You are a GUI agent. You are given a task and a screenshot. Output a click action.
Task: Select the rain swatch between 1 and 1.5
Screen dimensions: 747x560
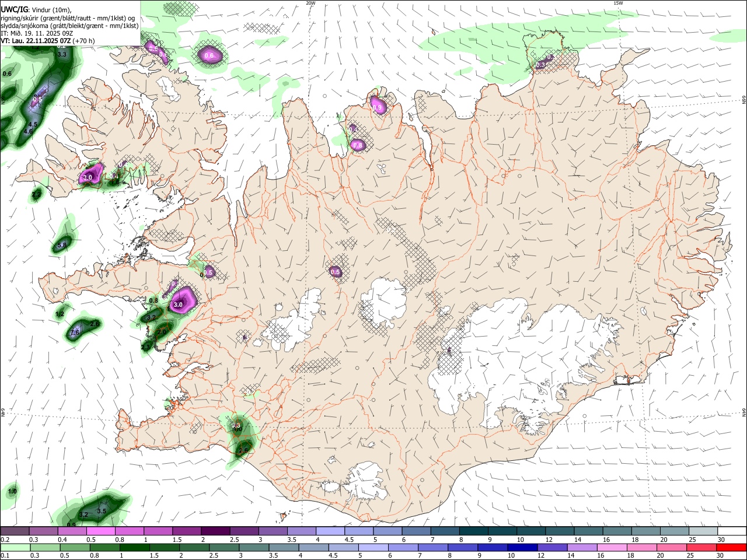point(134,547)
